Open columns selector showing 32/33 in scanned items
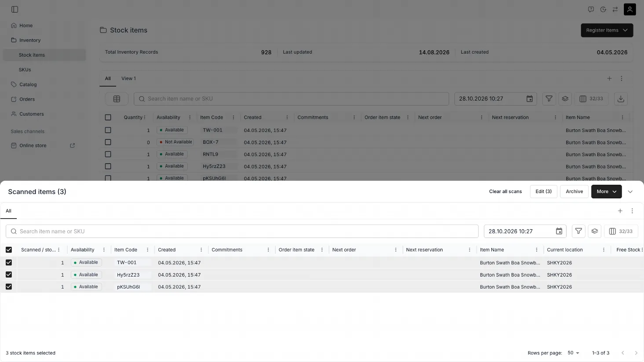The image size is (644, 362). [x=621, y=231]
